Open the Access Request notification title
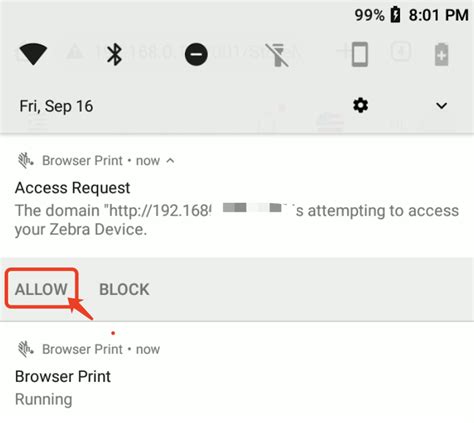 point(72,188)
